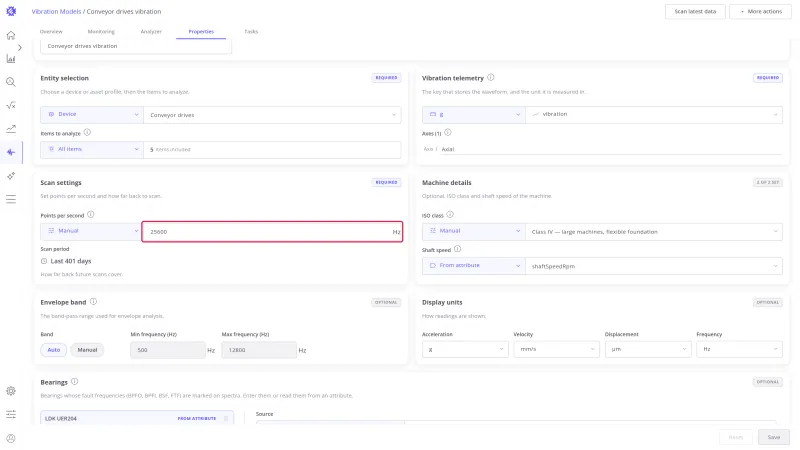Open the trend line icon in sidebar
The width and height of the screenshot is (800, 450).
(11, 129)
